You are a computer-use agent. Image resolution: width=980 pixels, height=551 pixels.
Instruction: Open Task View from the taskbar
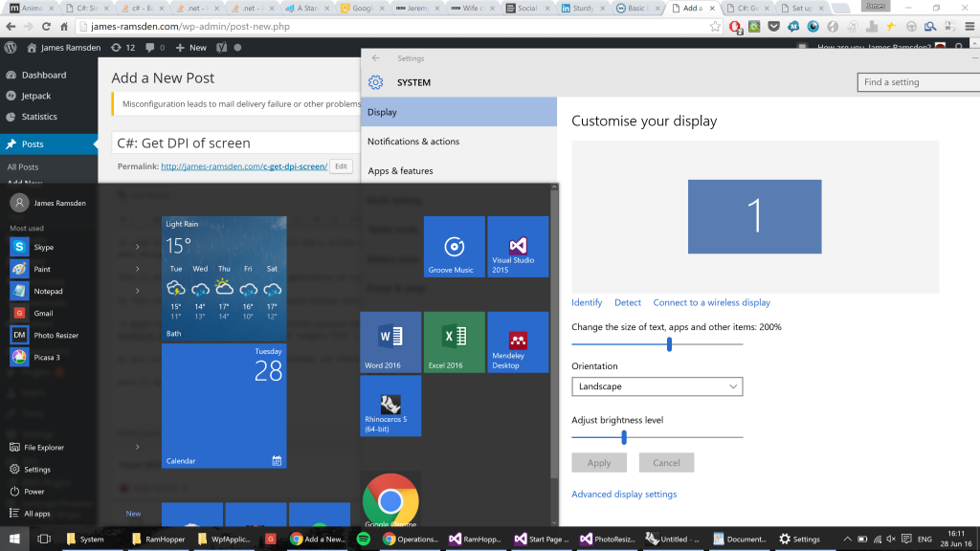[44, 539]
